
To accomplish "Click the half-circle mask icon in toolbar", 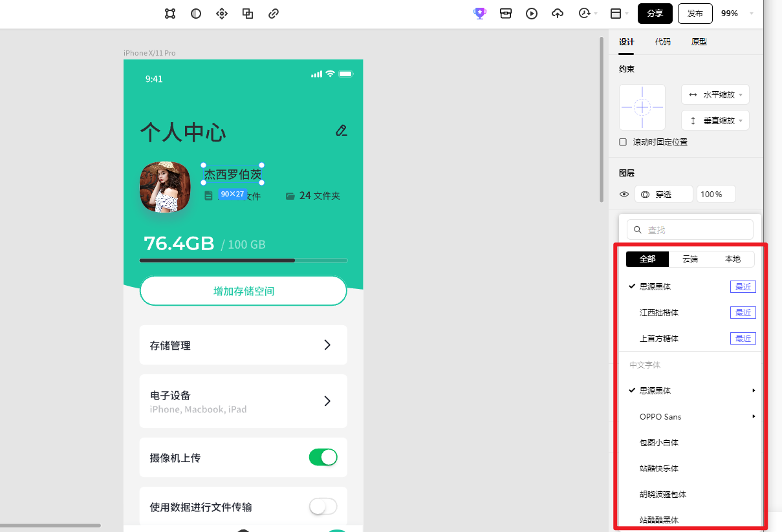I will 196,14.
